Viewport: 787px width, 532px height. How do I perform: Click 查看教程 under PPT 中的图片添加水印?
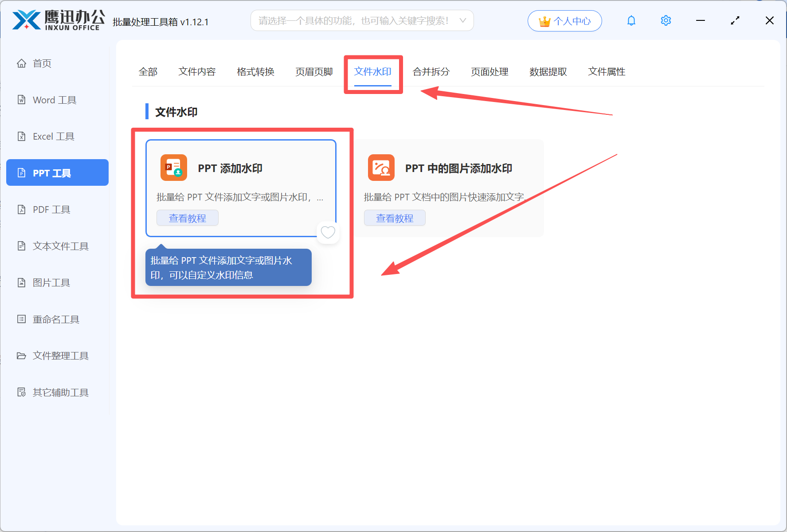[395, 218]
